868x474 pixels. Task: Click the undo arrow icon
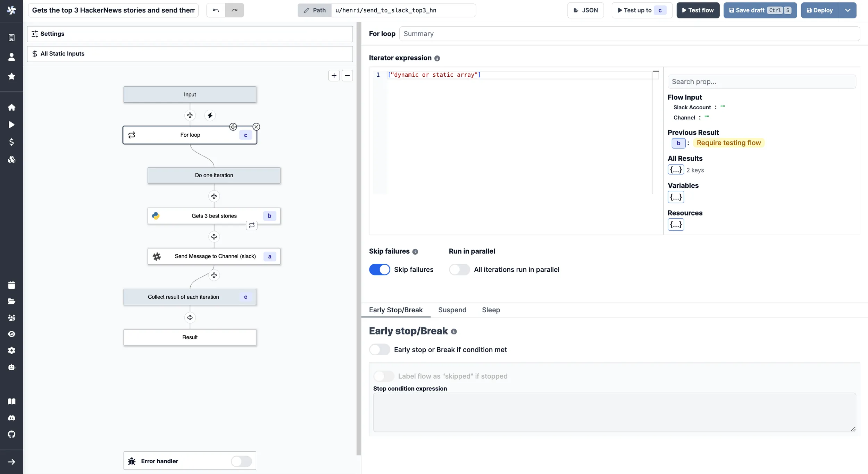click(216, 10)
